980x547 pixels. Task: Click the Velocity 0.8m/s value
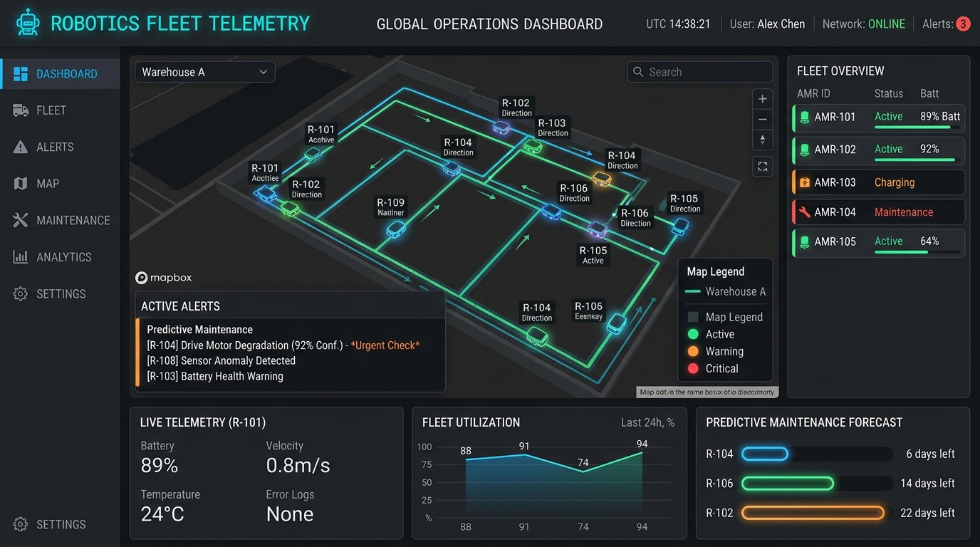pyautogui.click(x=298, y=466)
